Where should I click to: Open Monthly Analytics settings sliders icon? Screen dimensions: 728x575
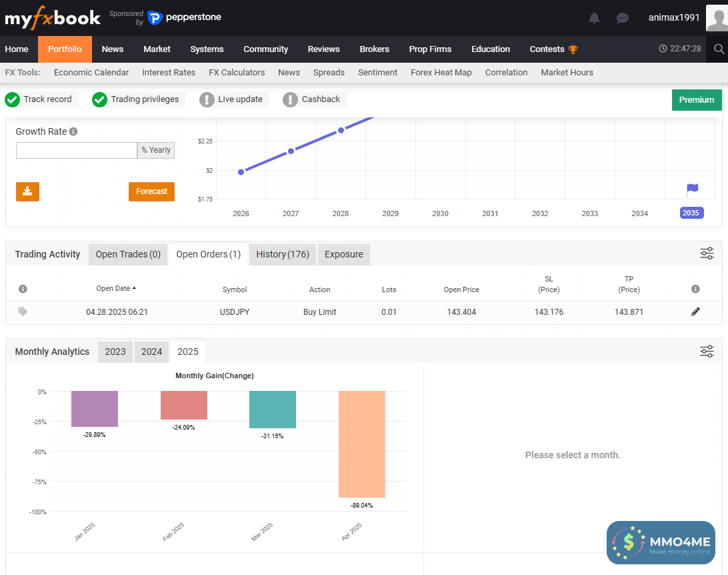click(707, 352)
